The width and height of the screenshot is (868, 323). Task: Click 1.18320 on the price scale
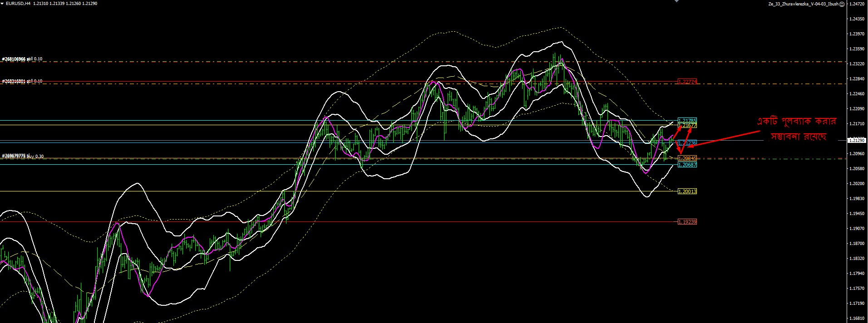click(857, 259)
